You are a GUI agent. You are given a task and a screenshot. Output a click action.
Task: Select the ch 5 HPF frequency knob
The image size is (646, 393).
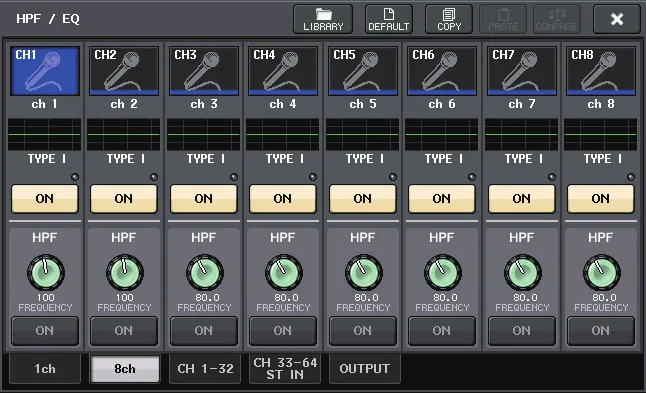(364, 273)
